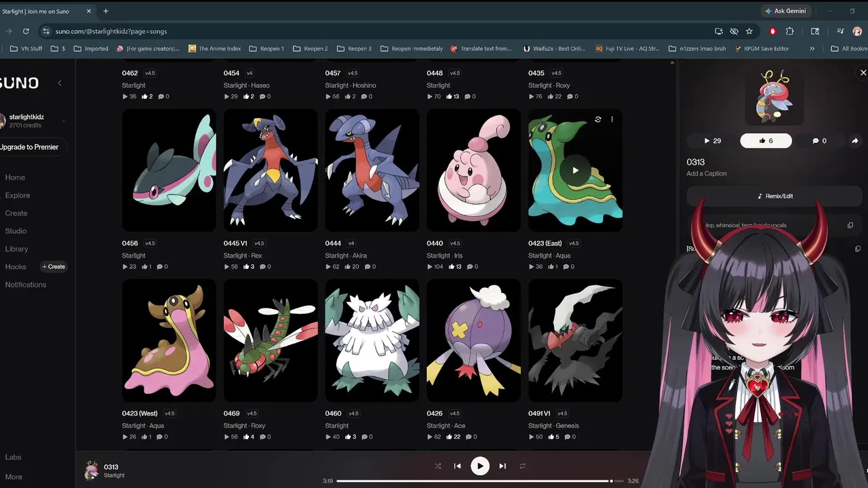Image resolution: width=868 pixels, height=488 pixels.
Task: Click the v4.5 badge on song 0426
Action: (x=454, y=413)
